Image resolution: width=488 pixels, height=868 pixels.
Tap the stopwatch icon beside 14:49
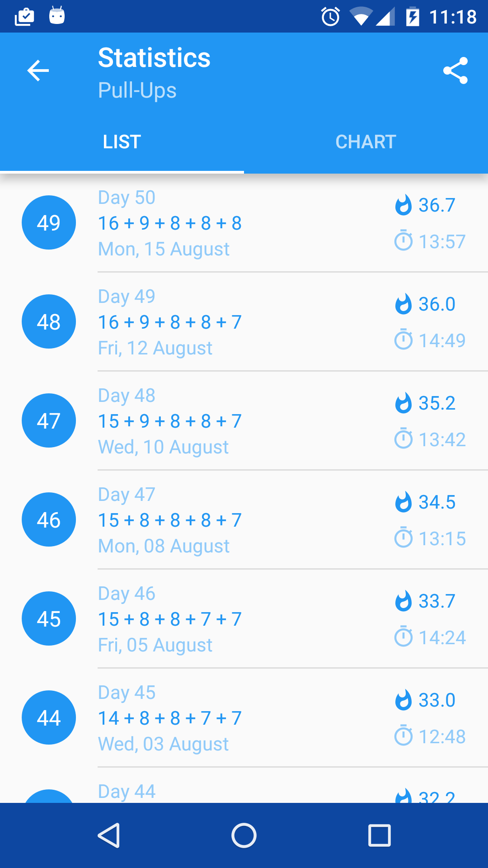click(403, 340)
